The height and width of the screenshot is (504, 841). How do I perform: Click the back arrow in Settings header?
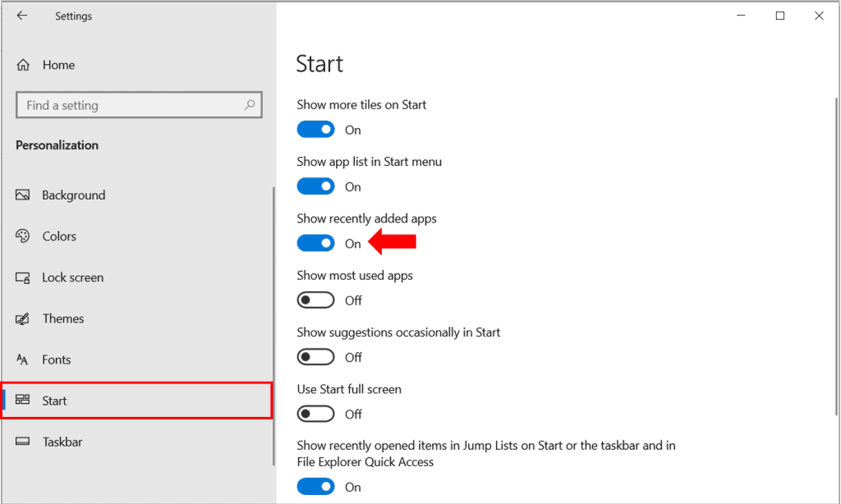22,16
